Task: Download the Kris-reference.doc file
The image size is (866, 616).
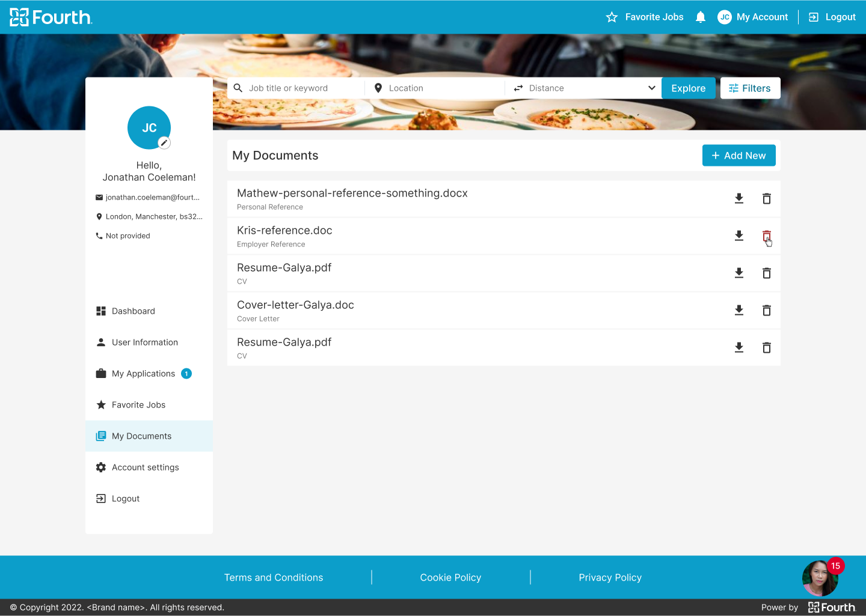Action: [x=739, y=236]
